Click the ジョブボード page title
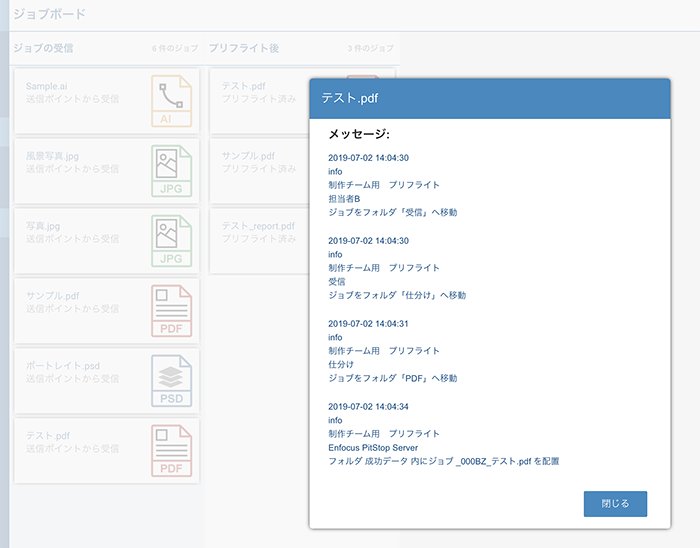The height and width of the screenshot is (548, 700). [x=49, y=14]
